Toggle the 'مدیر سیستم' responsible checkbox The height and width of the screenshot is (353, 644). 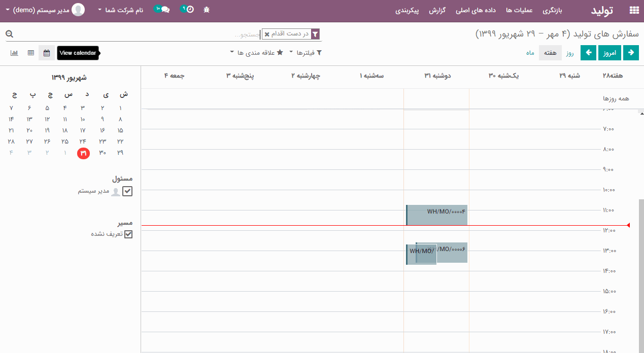[x=127, y=191]
